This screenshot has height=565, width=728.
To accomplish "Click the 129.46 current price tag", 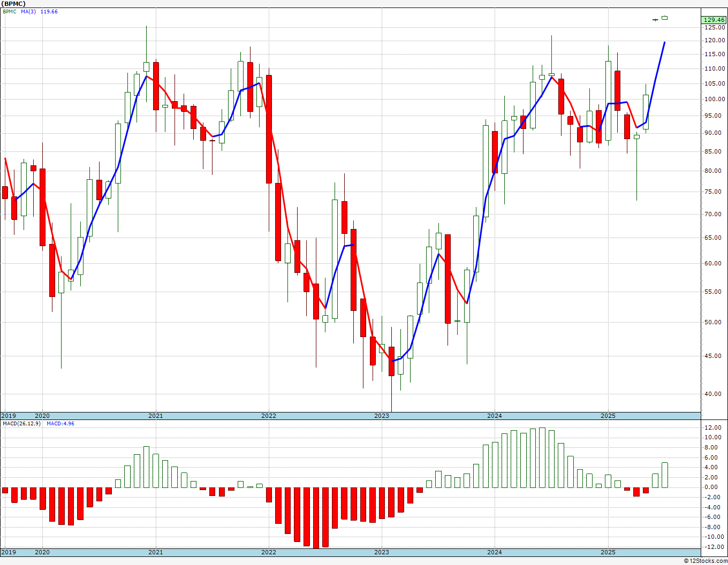I will [x=714, y=20].
